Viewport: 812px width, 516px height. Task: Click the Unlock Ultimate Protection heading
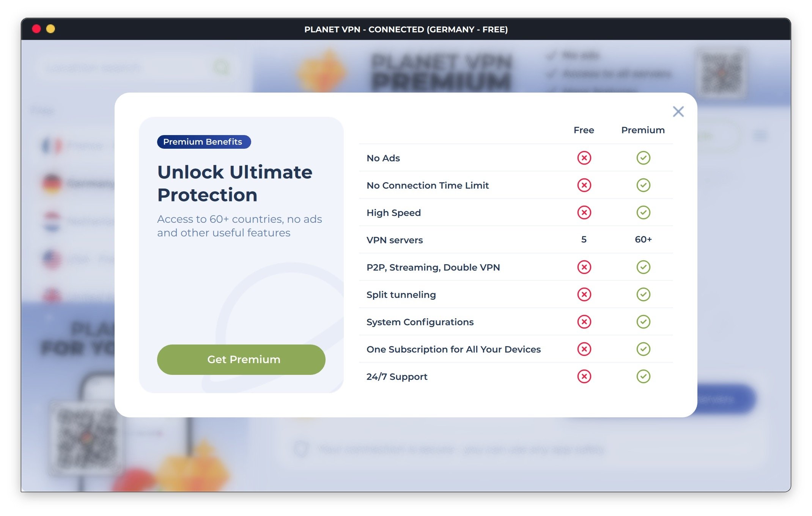(235, 183)
